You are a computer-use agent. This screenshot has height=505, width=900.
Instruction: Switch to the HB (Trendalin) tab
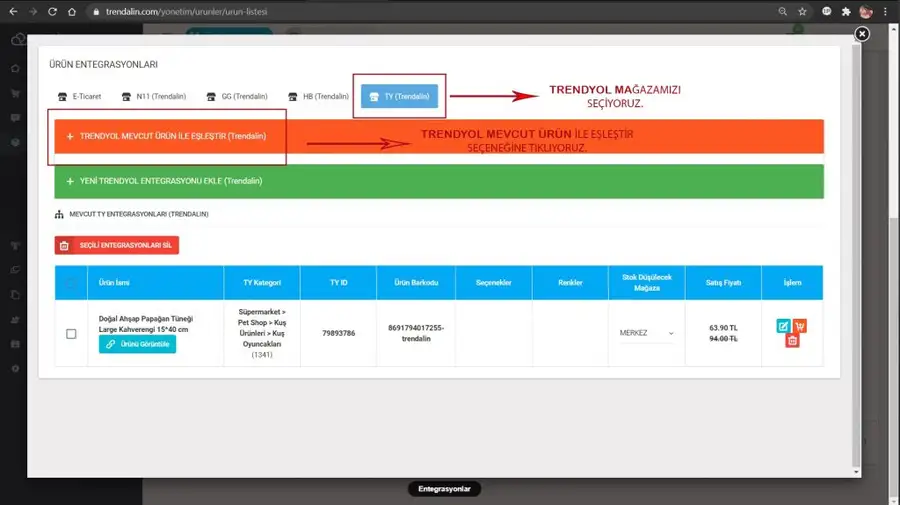coord(318,96)
